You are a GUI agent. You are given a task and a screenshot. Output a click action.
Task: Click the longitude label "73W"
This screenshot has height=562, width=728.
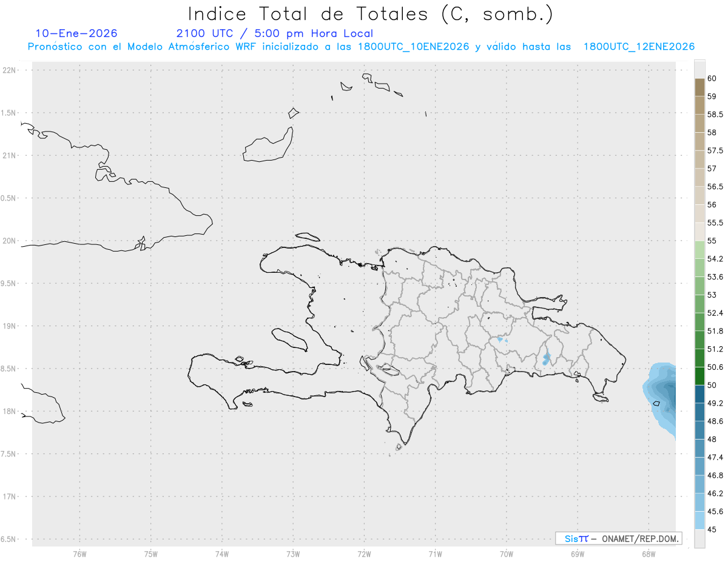pos(293,554)
